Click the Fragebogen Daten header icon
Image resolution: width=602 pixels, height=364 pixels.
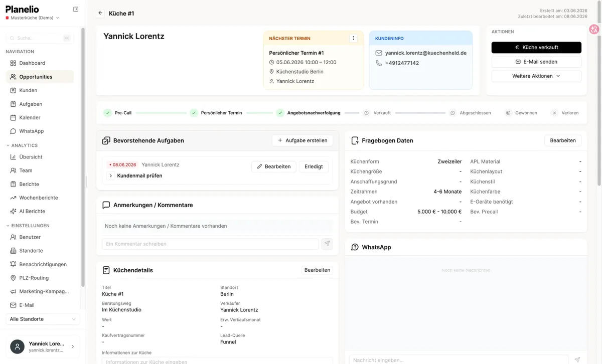(355, 141)
